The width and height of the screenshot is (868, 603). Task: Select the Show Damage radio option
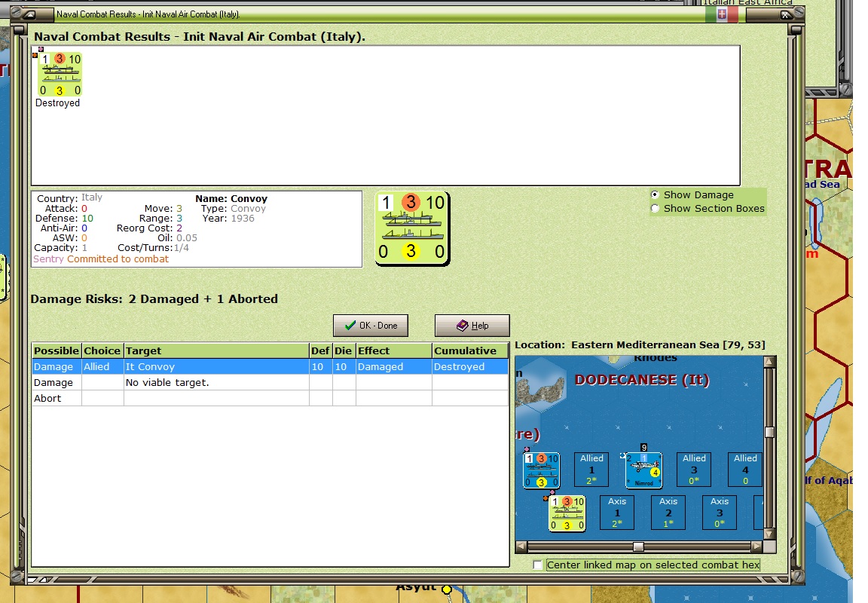click(x=656, y=195)
